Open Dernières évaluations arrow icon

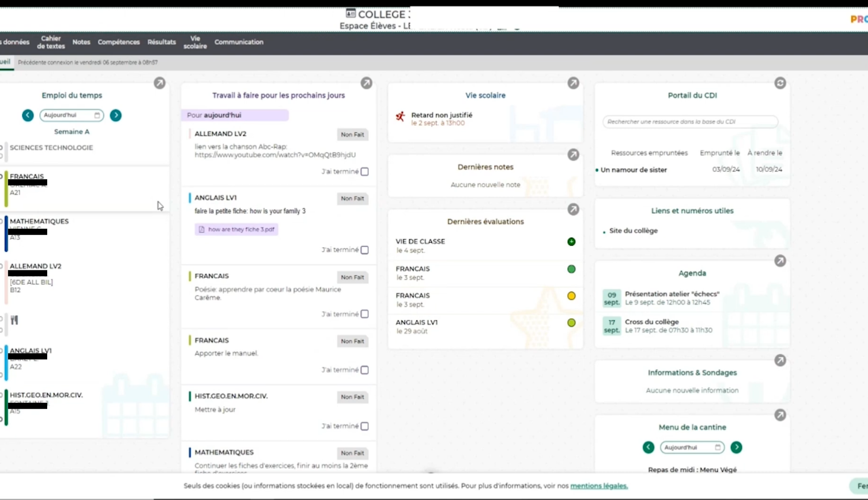coord(573,209)
